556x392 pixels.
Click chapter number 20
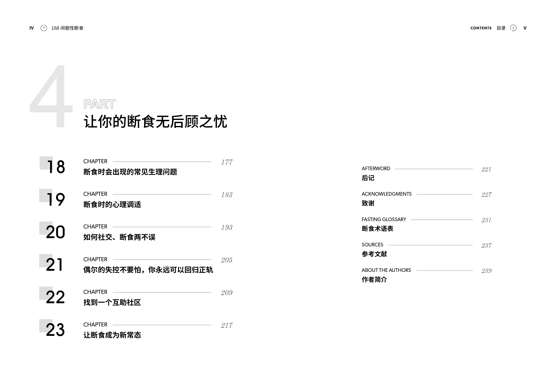pos(56,232)
